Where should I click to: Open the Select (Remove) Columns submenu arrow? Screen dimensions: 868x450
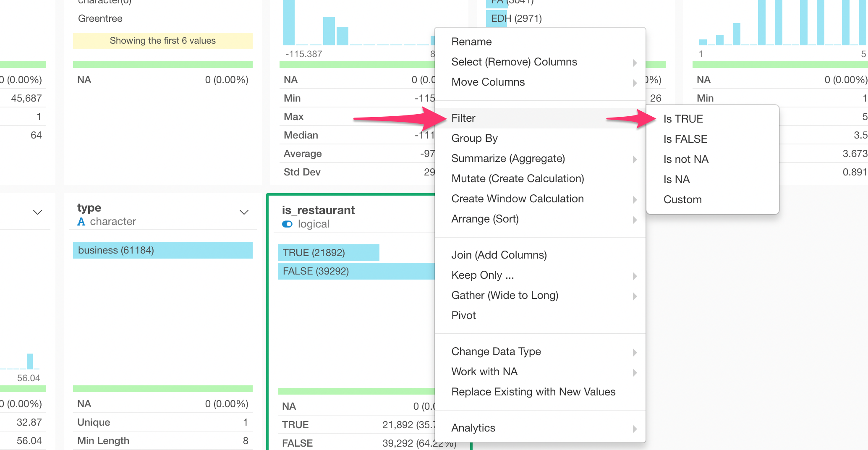pyautogui.click(x=634, y=63)
